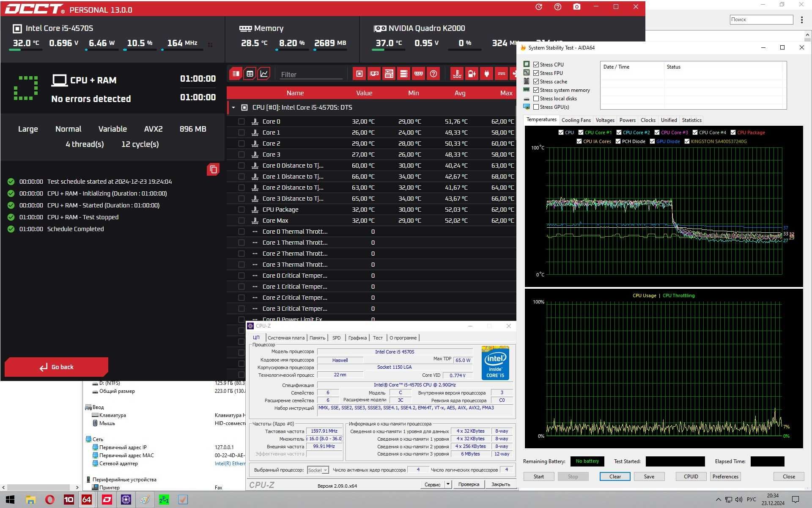Open the browser's three-dot menu beside Поиск

pos(802,19)
